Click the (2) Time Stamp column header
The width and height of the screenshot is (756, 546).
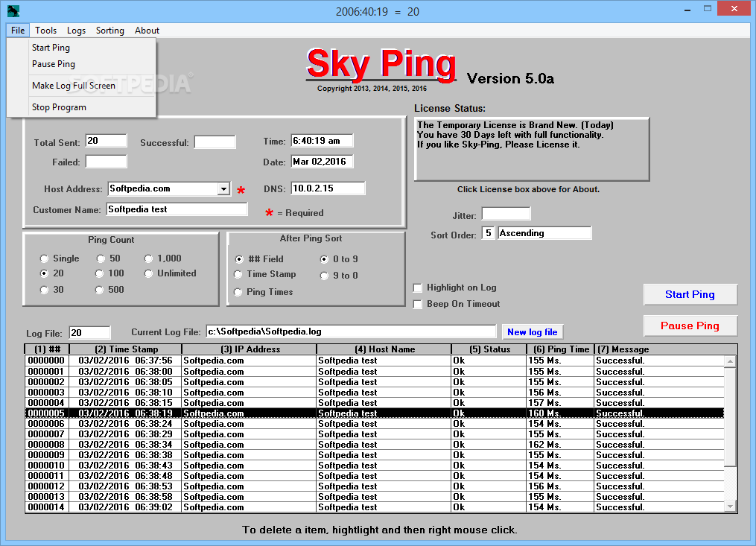tap(126, 349)
